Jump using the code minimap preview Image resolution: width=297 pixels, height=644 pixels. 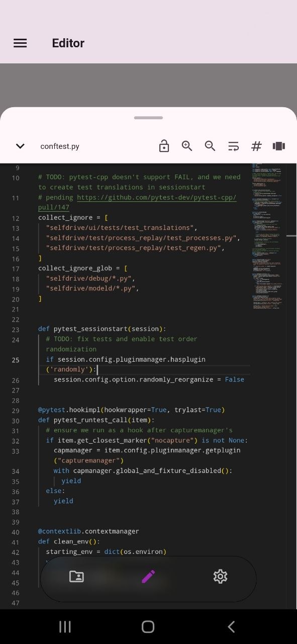[x=267, y=236]
